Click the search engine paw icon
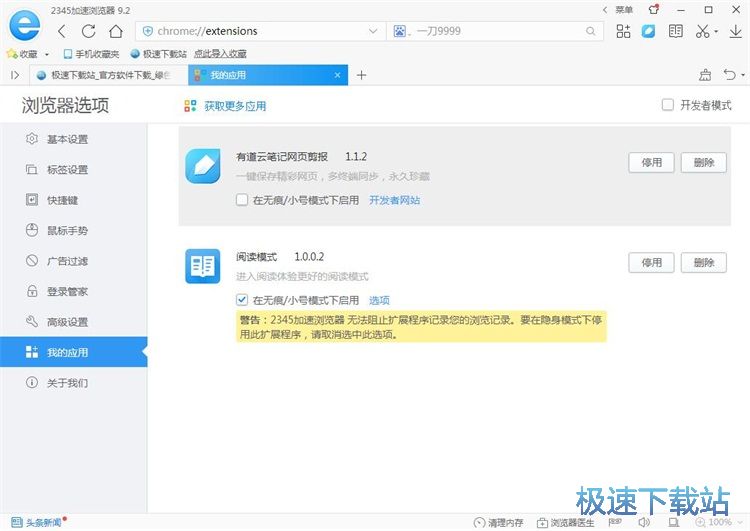 click(x=399, y=31)
